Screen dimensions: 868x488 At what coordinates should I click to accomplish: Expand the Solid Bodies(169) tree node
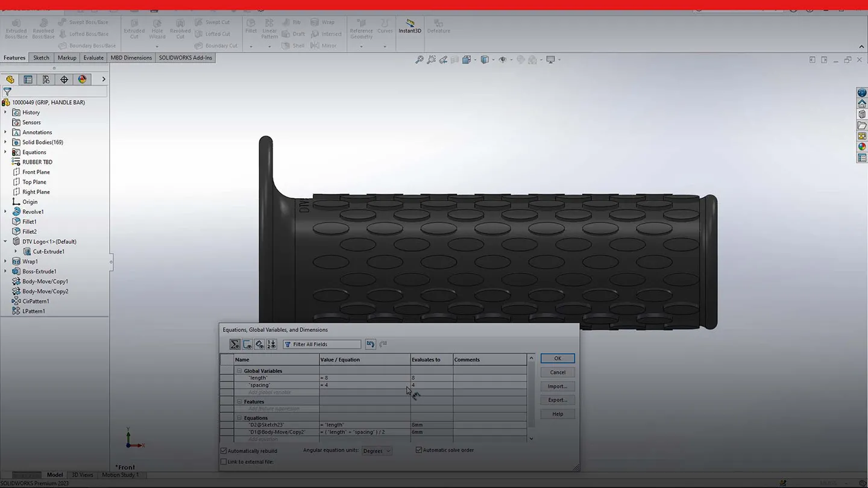[5, 142]
